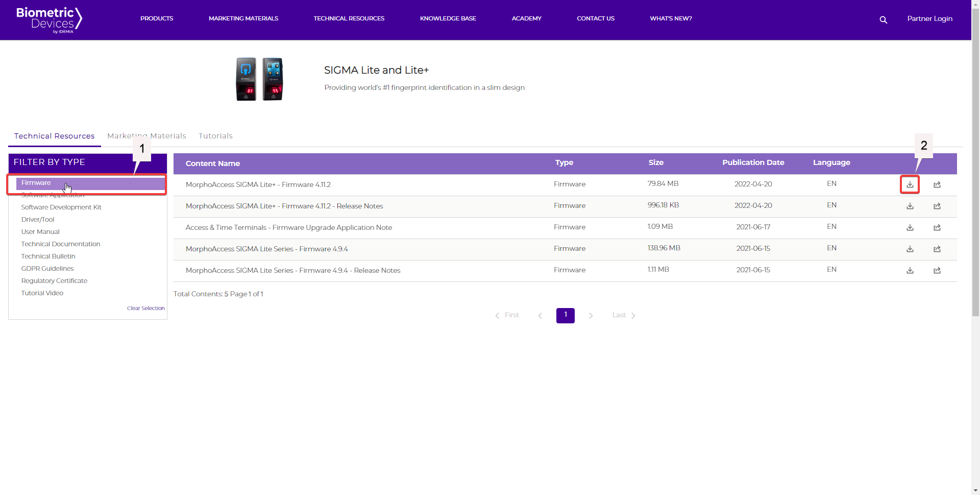
Task: Click the Size column header
Action: pyautogui.click(x=656, y=162)
